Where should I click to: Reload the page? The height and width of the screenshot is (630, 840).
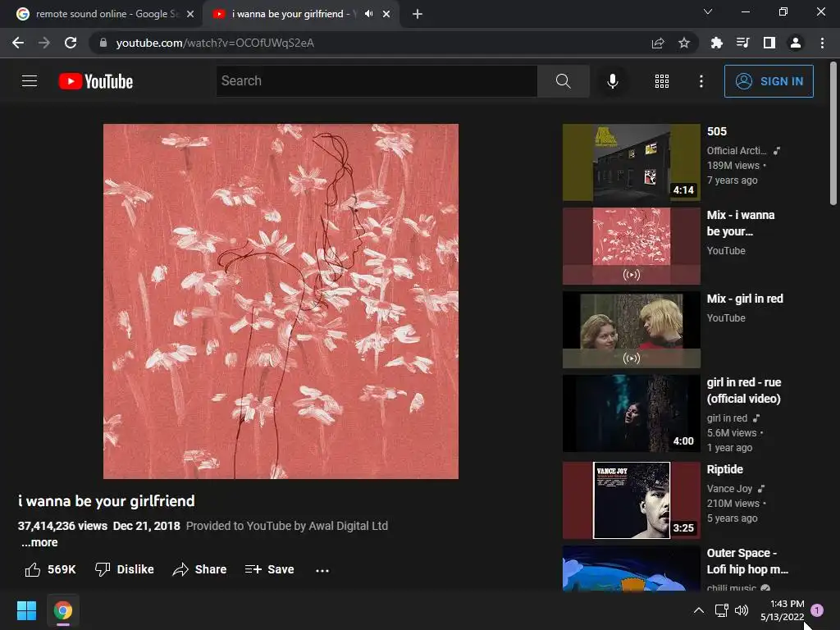point(71,43)
